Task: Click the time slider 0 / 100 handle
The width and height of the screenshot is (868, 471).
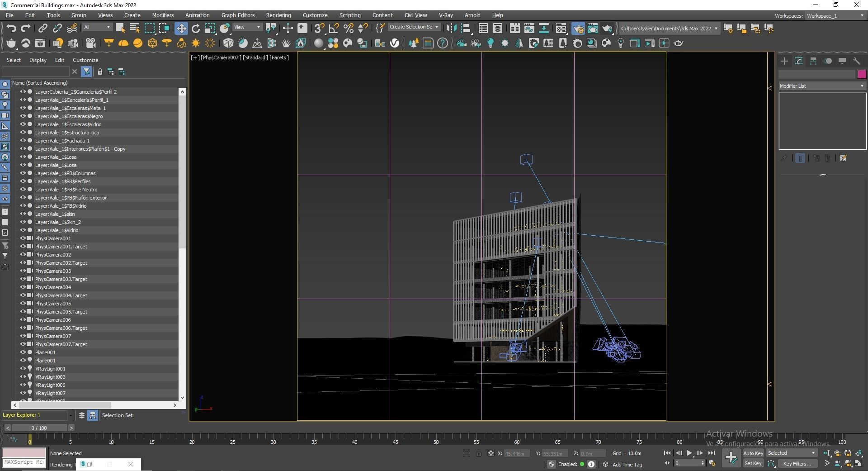Action: [39, 428]
